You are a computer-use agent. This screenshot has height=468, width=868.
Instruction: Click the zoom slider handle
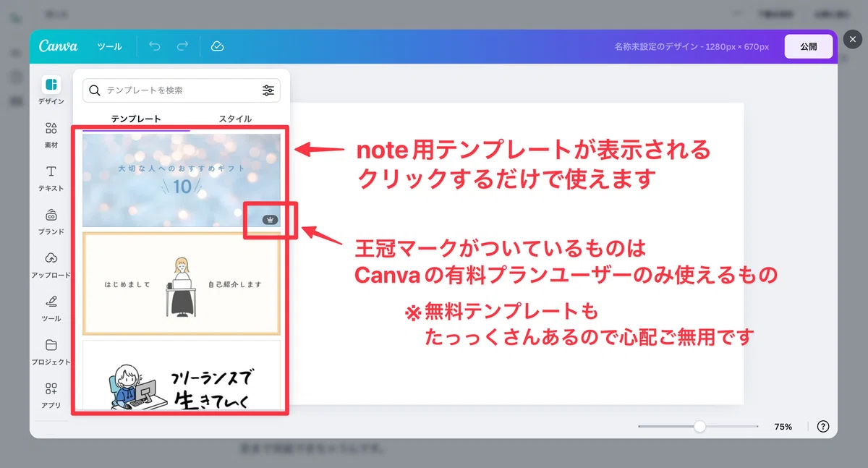click(699, 427)
